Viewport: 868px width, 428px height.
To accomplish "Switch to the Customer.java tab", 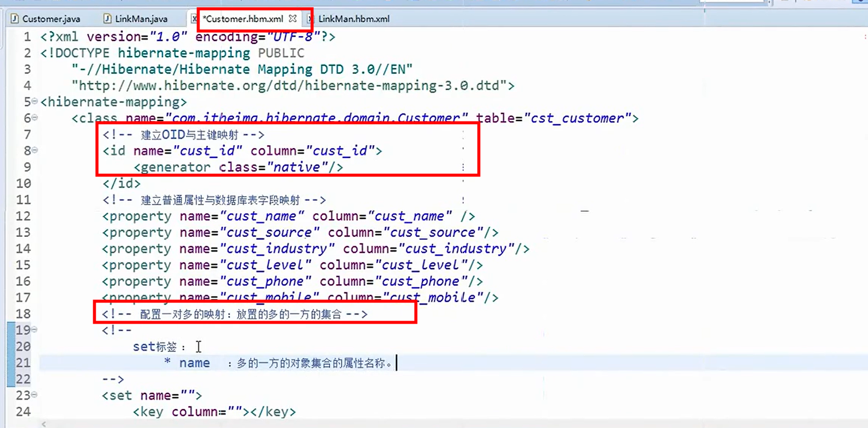I will (x=51, y=19).
